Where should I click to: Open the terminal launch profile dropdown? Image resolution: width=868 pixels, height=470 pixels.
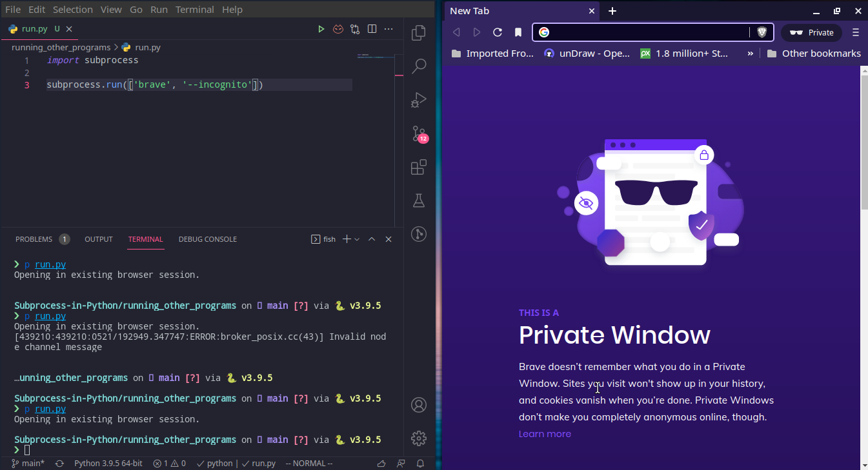point(357,239)
